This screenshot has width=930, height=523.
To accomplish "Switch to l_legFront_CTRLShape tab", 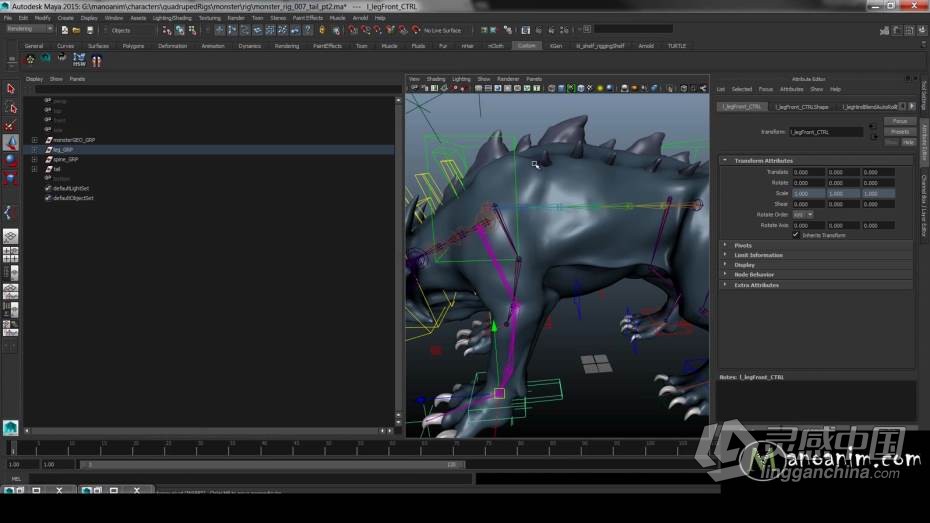I will pos(801,107).
